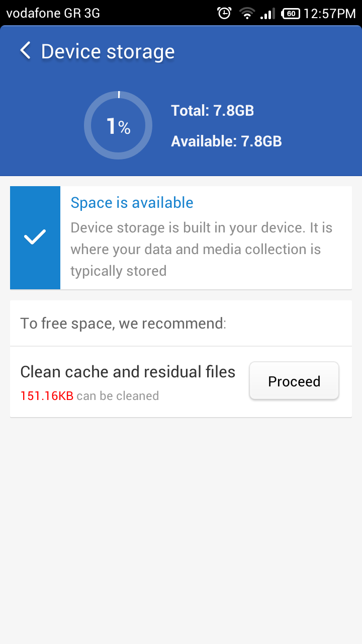Tap the percent symbol inside storage ring
Viewport: 362px width, 644px height.
tap(125, 129)
